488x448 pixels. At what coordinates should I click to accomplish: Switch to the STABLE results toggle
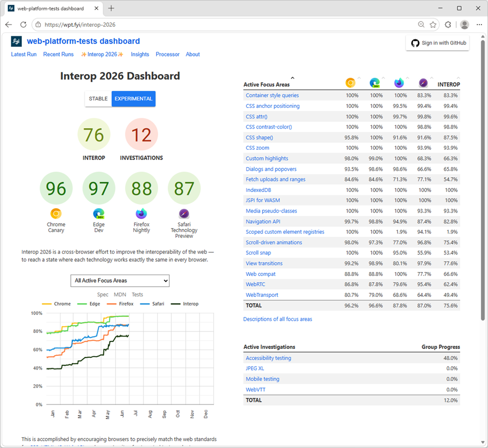point(99,99)
